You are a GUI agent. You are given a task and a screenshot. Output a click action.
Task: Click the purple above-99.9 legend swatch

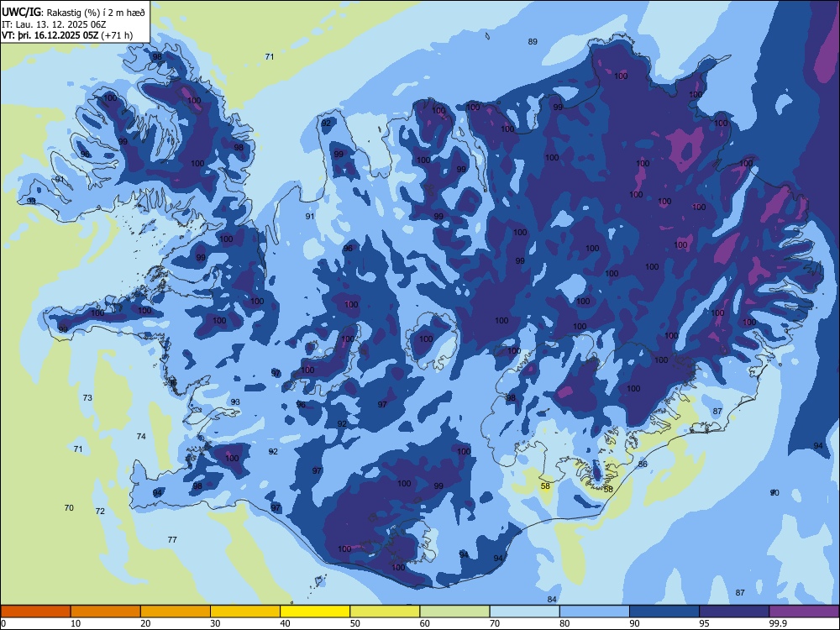tap(804, 612)
